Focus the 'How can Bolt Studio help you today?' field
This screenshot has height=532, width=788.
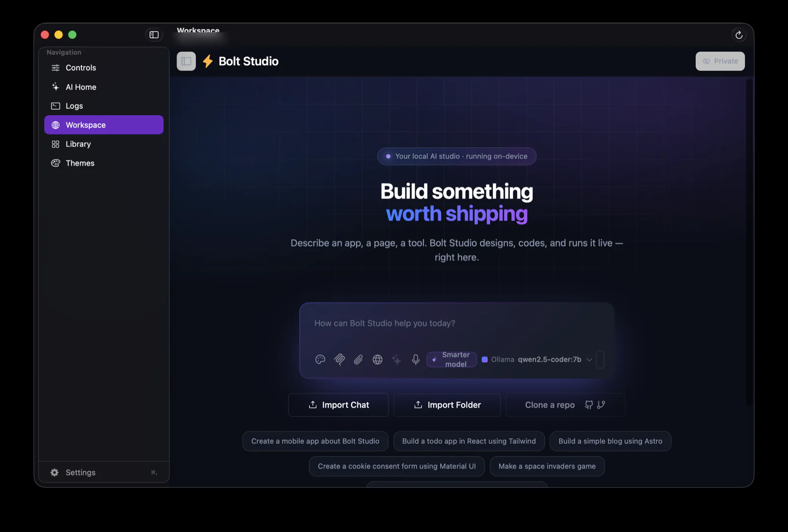point(457,324)
